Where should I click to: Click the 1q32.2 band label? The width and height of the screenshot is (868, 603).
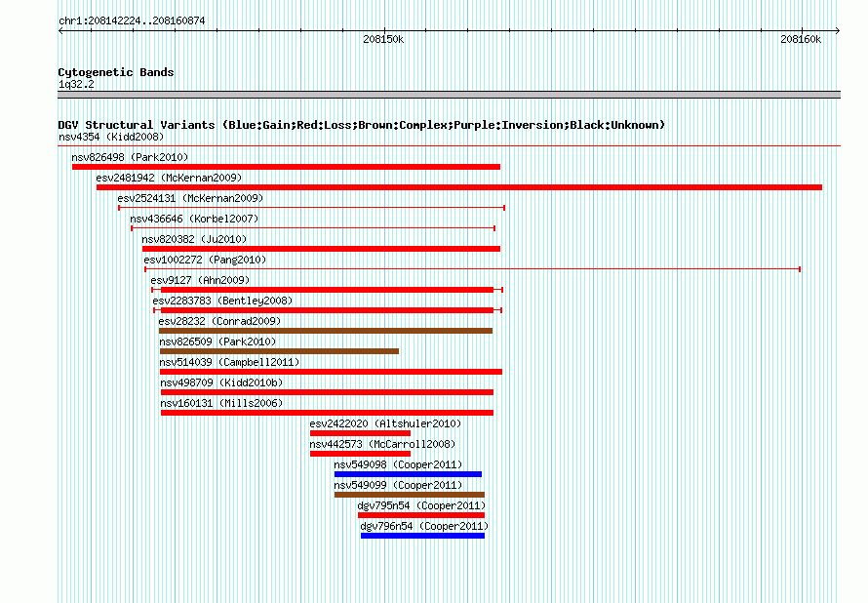click(76, 84)
